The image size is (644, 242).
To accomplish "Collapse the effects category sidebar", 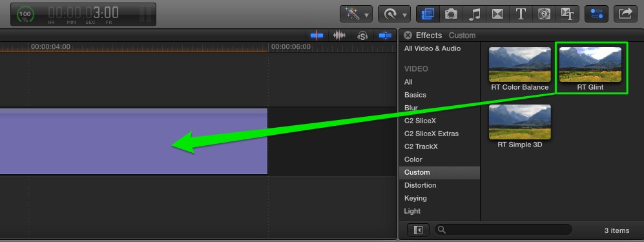I will click(418, 230).
